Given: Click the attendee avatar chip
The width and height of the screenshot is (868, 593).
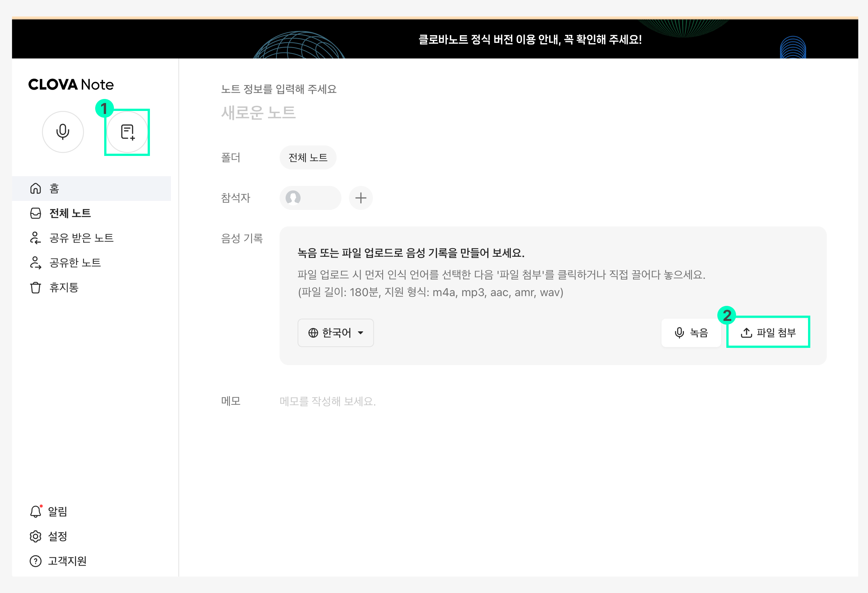Looking at the screenshot, I should click(x=310, y=198).
